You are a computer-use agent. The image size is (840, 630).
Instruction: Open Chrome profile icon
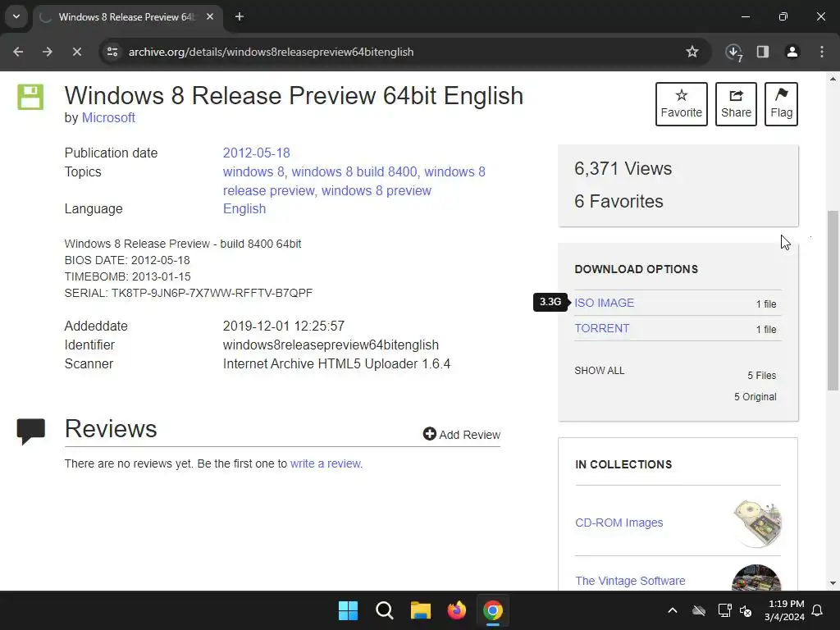click(792, 52)
